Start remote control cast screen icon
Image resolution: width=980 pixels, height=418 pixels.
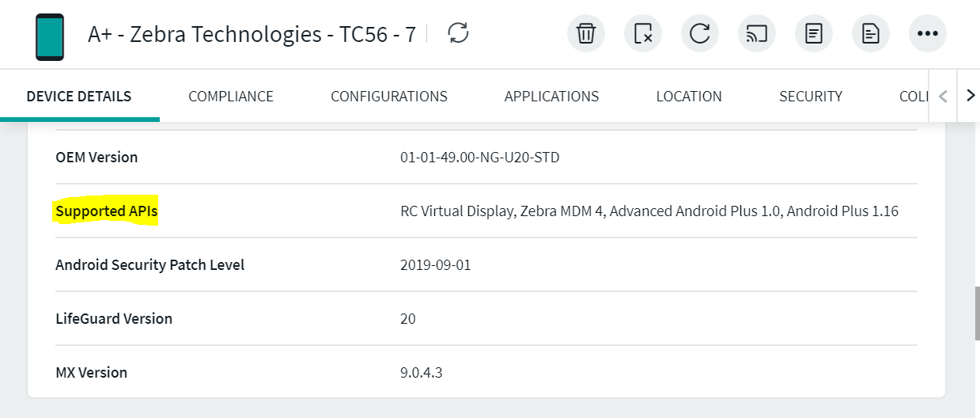[757, 34]
